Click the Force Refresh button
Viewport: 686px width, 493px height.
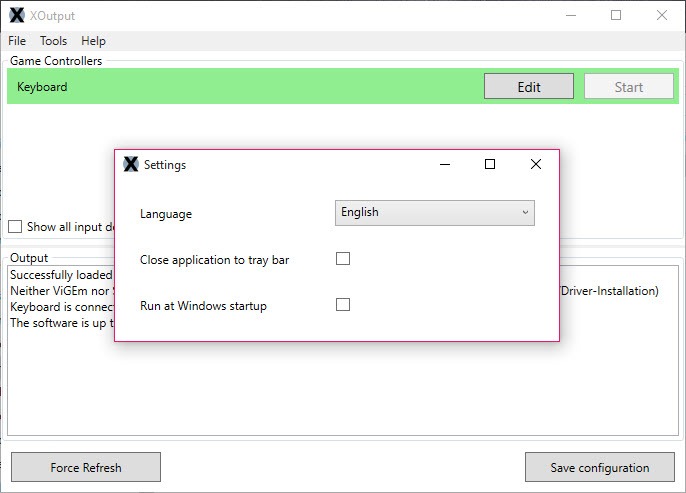coord(86,467)
